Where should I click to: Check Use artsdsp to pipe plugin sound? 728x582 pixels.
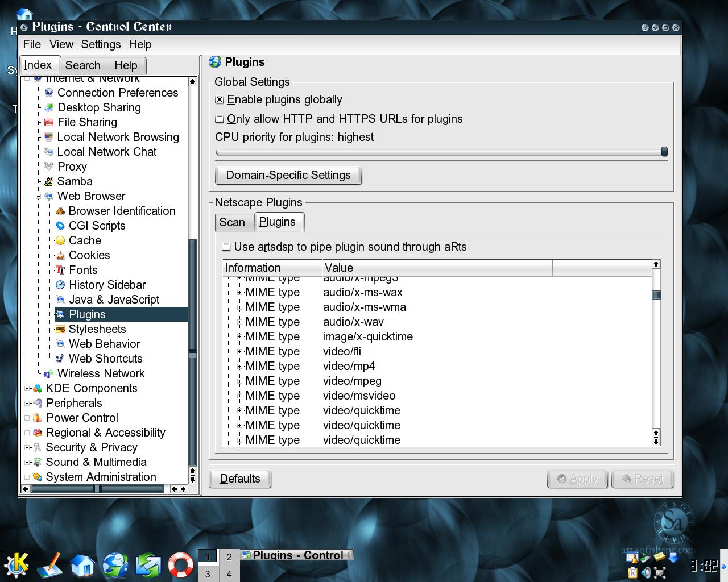pos(226,247)
